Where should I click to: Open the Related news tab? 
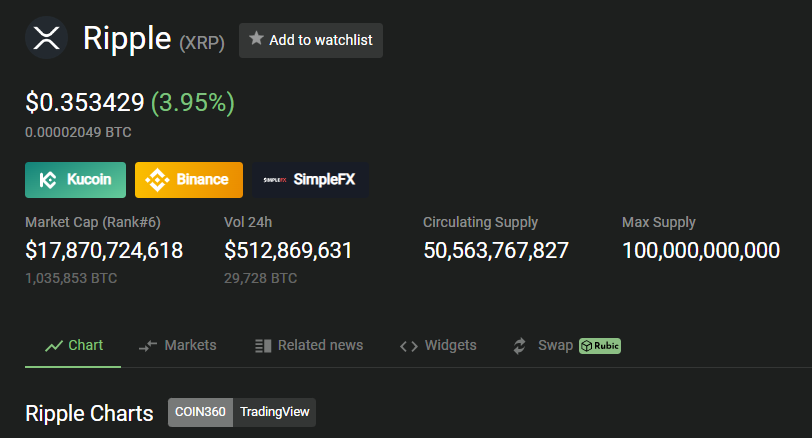(309, 345)
